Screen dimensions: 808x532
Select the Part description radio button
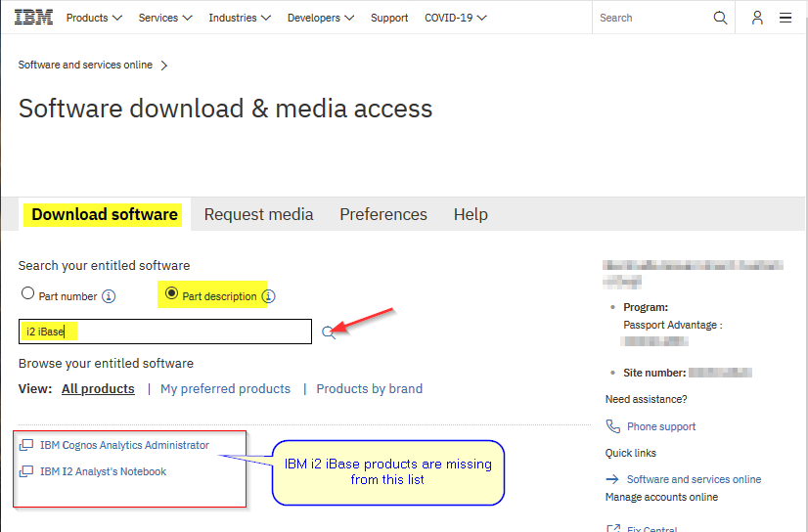(171, 293)
